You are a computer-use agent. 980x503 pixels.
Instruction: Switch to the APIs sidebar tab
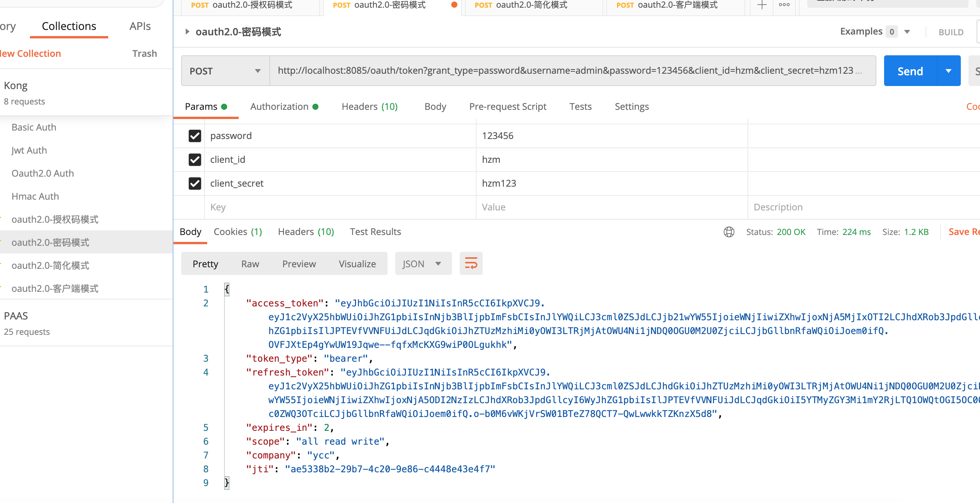140,26
